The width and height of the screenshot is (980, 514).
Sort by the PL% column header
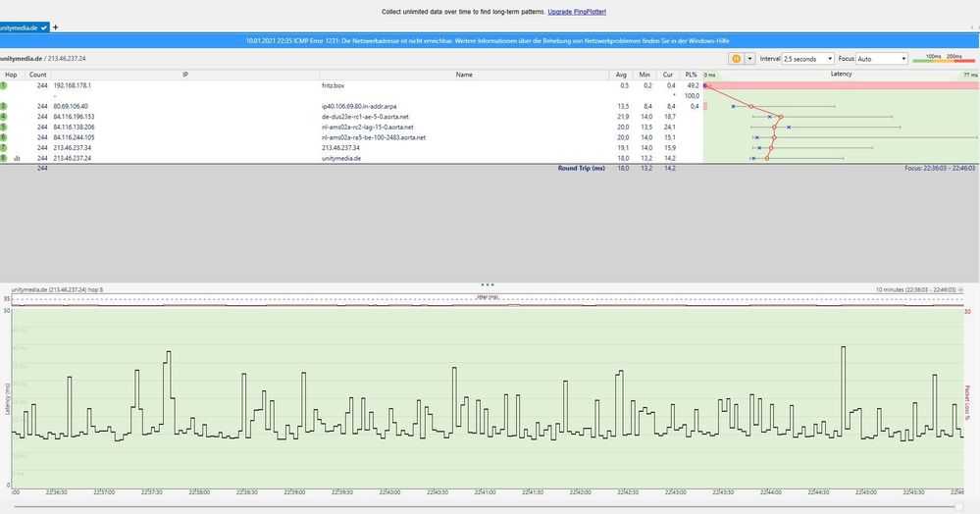pyautogui.click(x=693, y=74)
